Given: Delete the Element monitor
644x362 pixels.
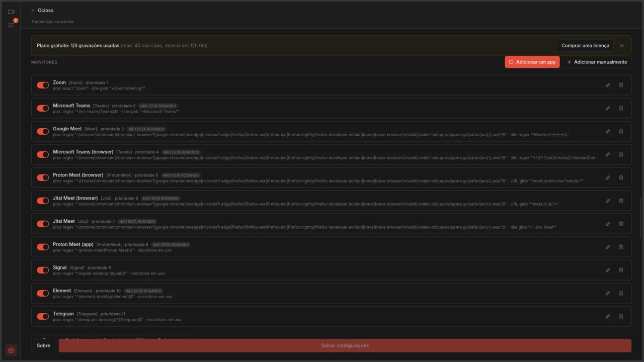Looking at the screenshot, I should click(621, 293).
